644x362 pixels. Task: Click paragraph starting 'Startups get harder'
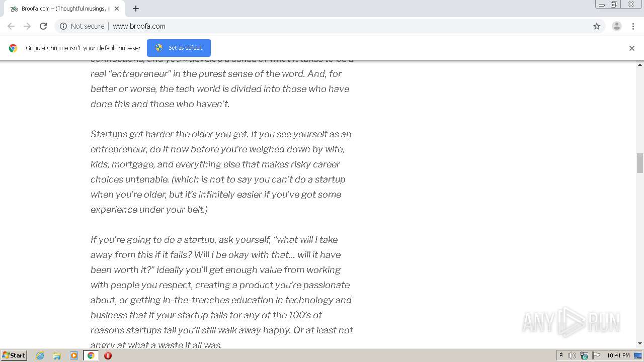click(x=221, y=171)
